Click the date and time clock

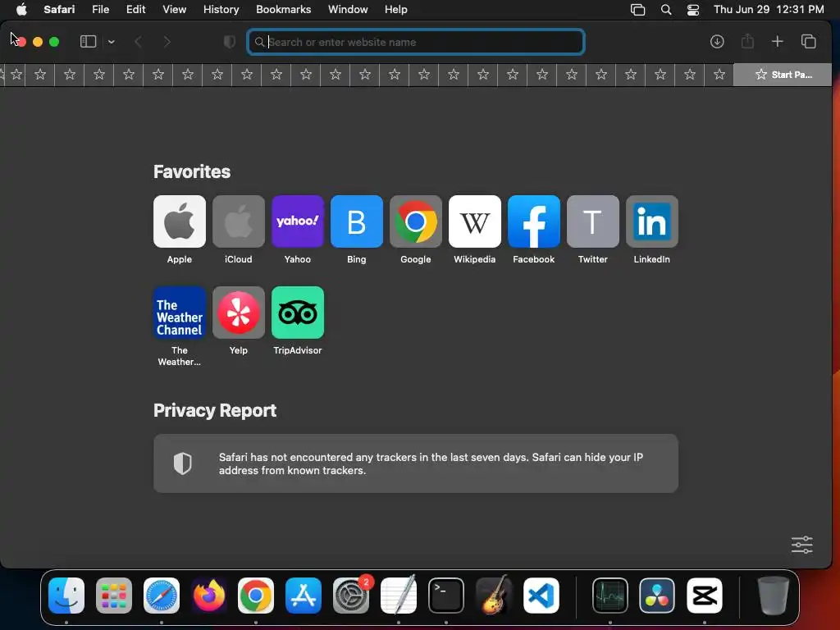click(769, 10)
